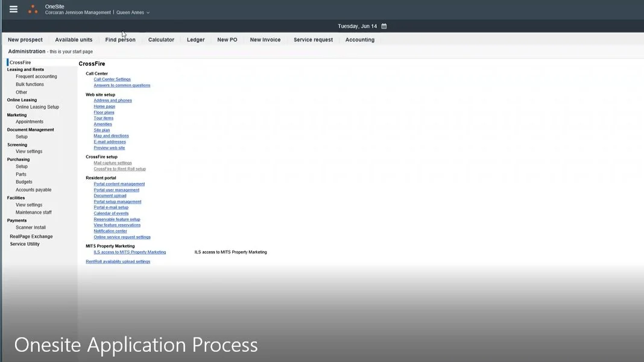Select Other under Leasing and Rents
This screenshot has width=644, height=362.
click(21, 92)
